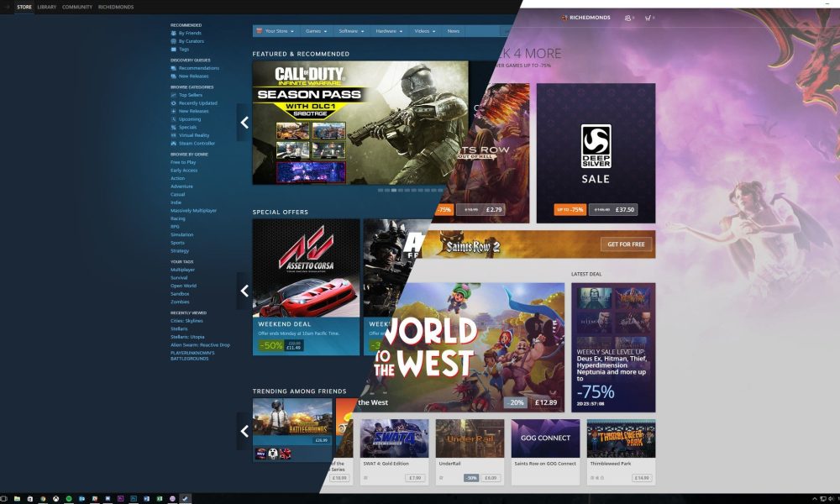Screen dimensions: 840x504
Task: Open Photoshop from the taskbar
Action: pos(134,499)
